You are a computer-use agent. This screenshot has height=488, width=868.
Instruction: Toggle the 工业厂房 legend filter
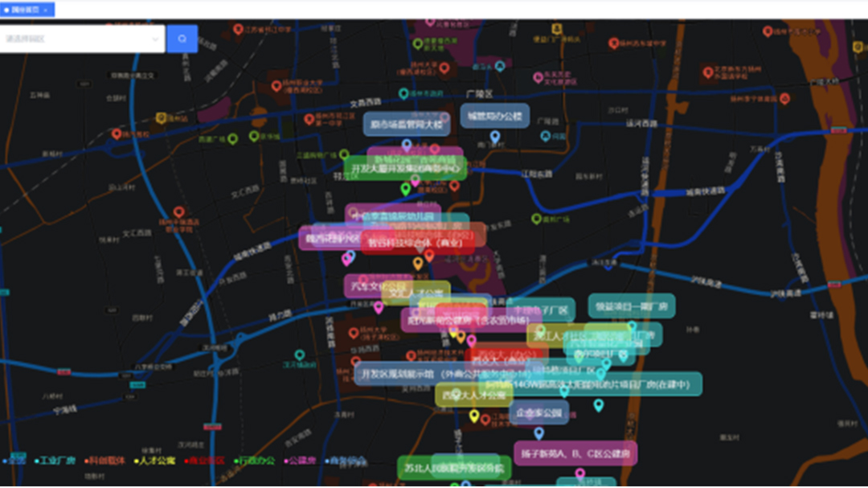point(56,461)
